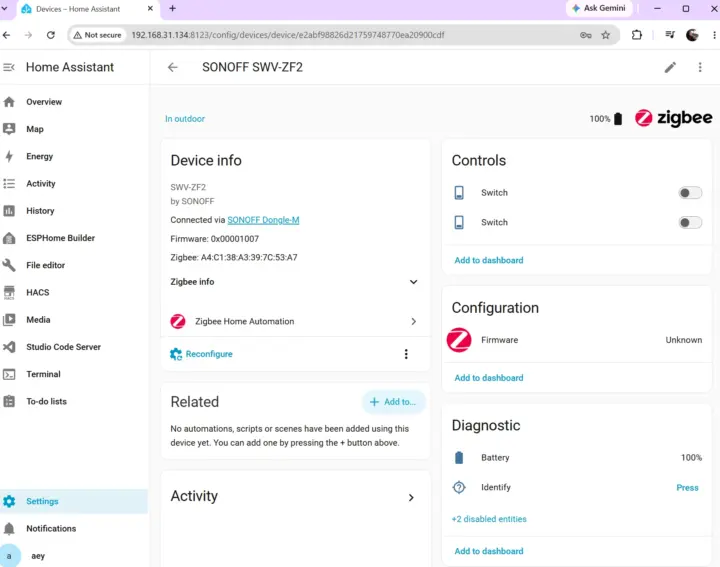The width and height of the screenshot is (720, 567).
Task: Edit device name with the pencil icon
Action: coord(670,67)
